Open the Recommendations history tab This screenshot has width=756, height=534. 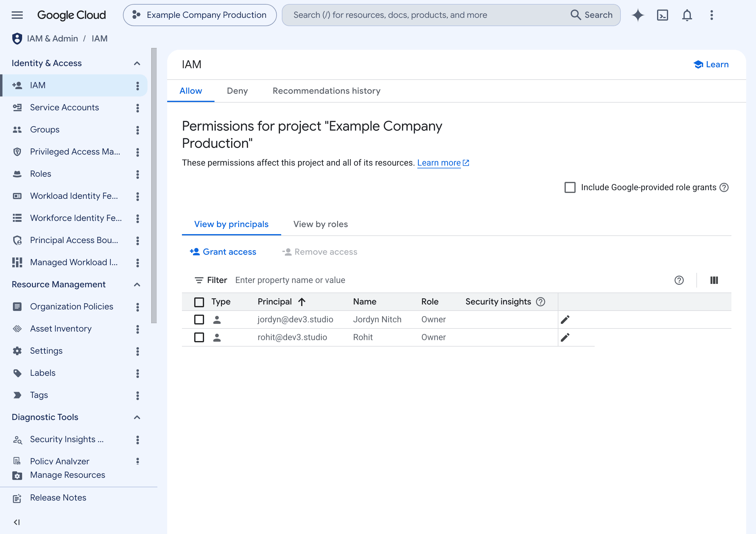pyautogui.click(x=326, y=91)
